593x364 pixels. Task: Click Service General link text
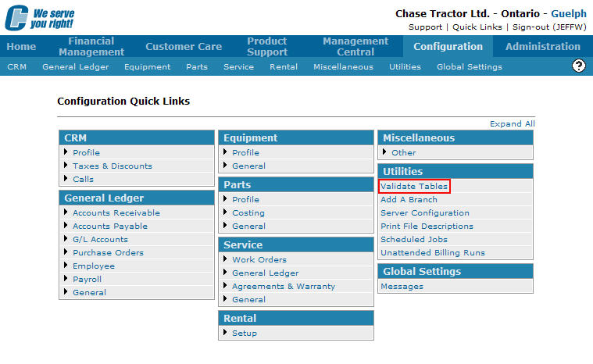[x=249, y=299]
